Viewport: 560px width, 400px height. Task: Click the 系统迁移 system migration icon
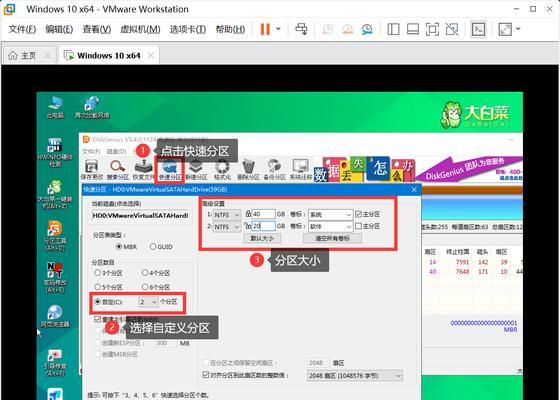(x=301, y=169)
